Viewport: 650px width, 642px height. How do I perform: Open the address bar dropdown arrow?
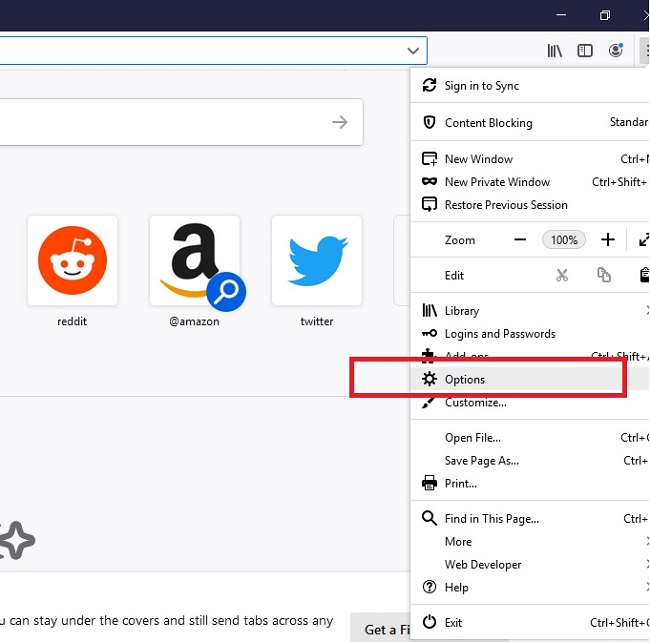[x=413, y=50]
